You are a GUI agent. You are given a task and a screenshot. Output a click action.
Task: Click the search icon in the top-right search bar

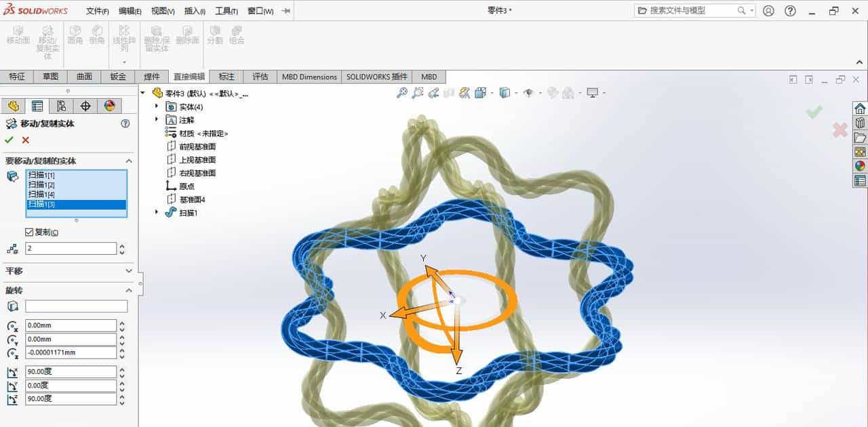tap(741, 10)
